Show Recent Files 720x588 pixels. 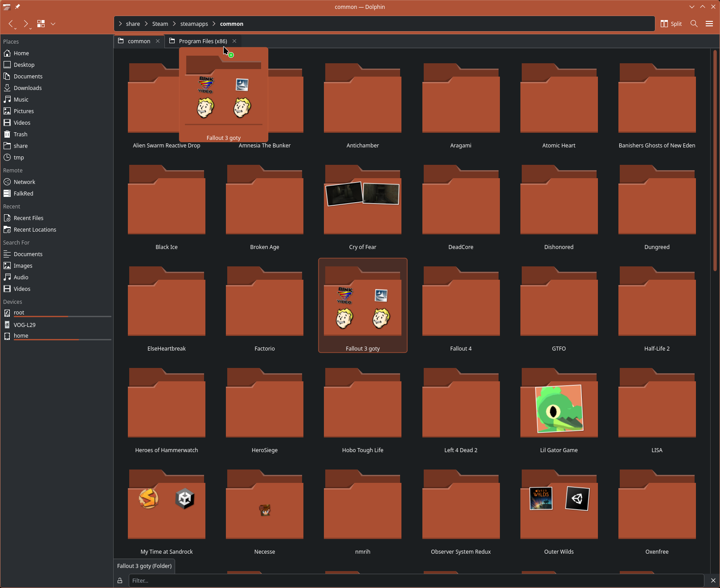point(57,218)
